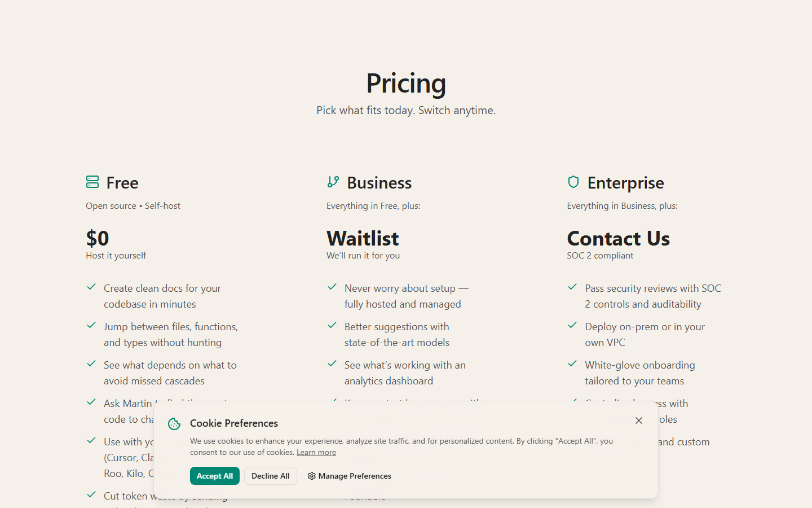This screenshot has height=508, width=812.
Task: Open the gear icon next to Manage Preferences
Action: (x=311, y=476)
